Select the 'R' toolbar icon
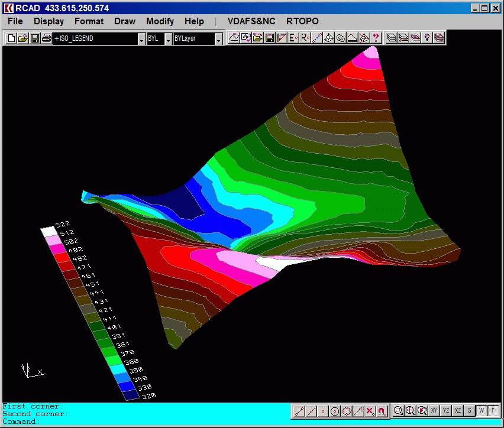 pyautogui.click(x=305, y=38)
